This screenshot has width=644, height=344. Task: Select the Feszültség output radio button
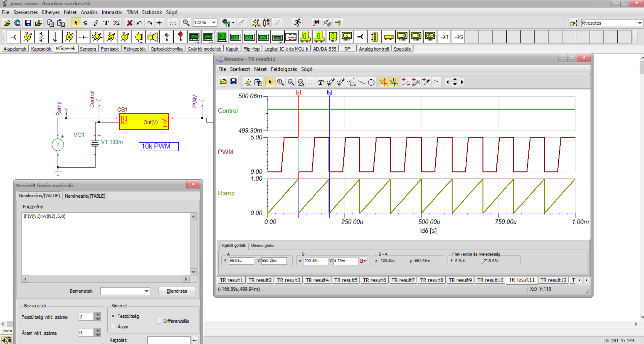point(113,316)
